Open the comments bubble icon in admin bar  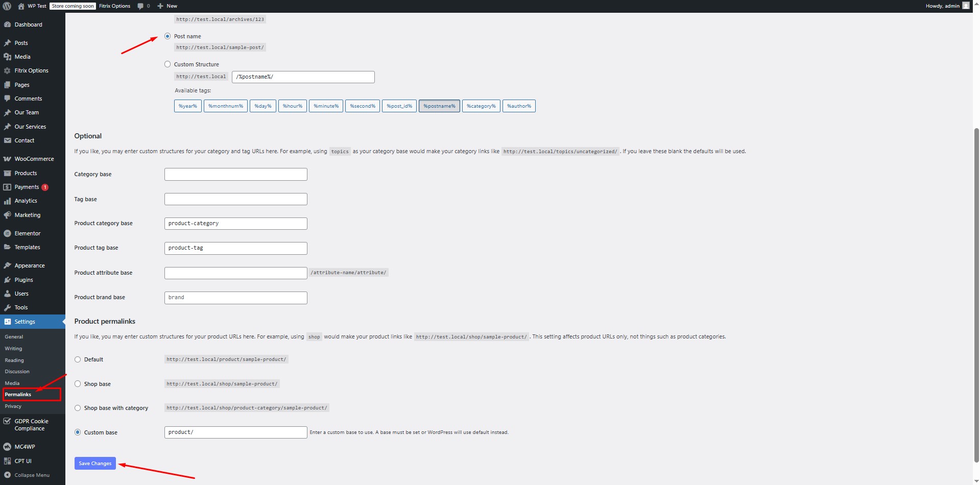(140, 6)
